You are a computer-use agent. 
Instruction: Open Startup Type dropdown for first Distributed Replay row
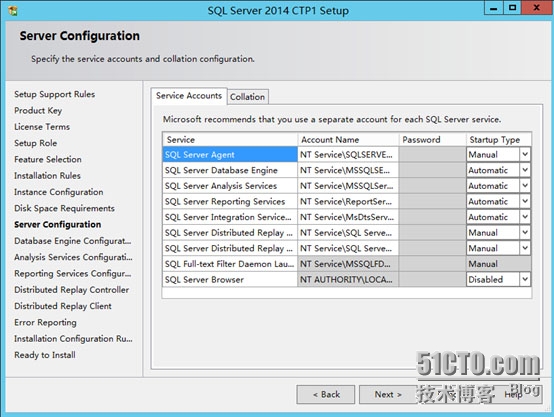click(x=525, y=232)
